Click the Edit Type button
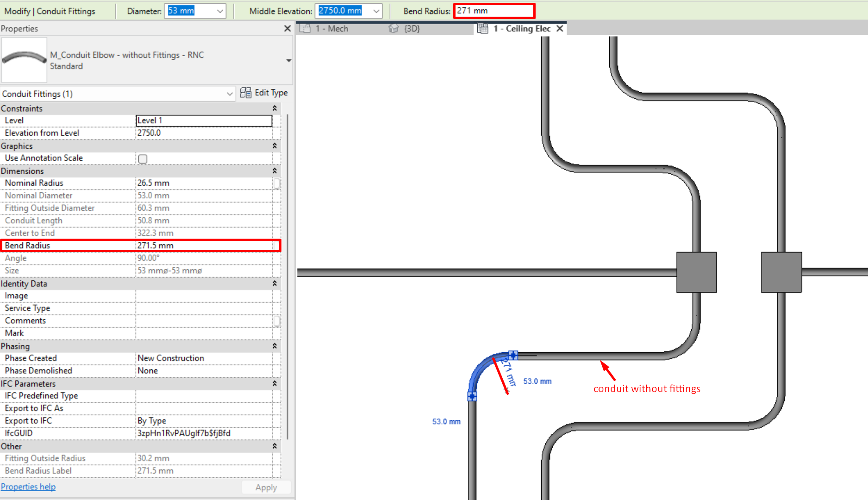868x500 pixels. 264,93
